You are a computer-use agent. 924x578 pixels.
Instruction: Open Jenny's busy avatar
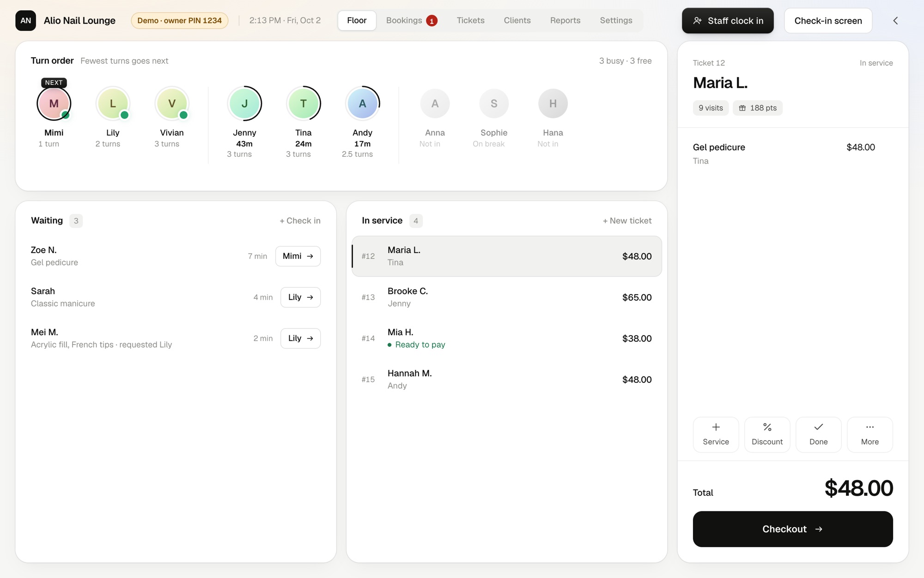pos(244,104)
